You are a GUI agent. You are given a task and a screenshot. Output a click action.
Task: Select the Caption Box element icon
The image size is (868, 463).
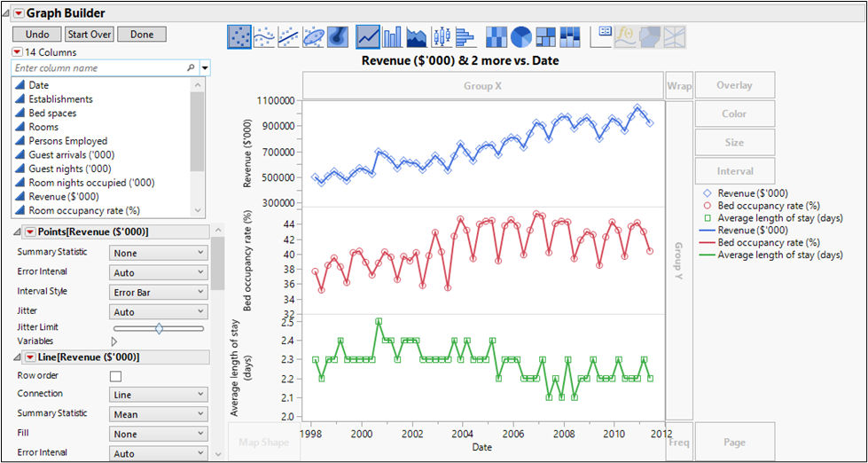pos(601,36)
